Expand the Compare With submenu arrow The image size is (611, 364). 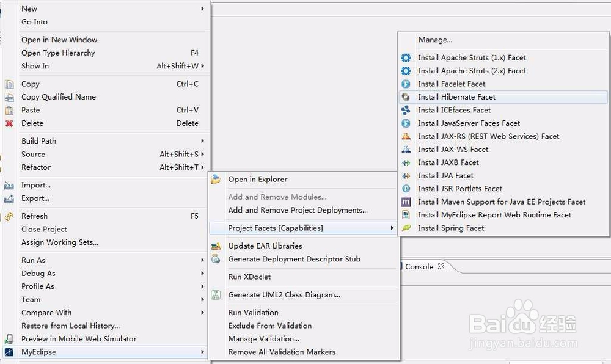pos(203,313)
